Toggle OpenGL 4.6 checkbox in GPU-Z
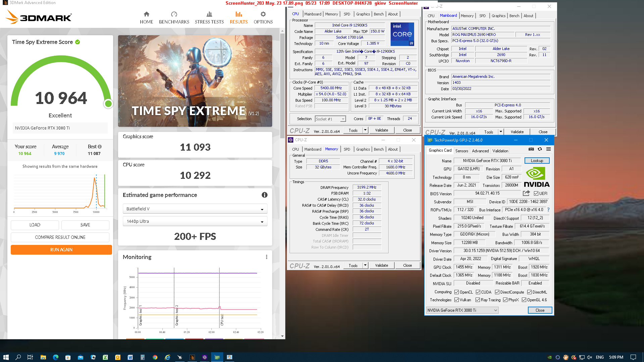This screenshot has width=644, height=362. pyautogui.click(x=524, y=300)
